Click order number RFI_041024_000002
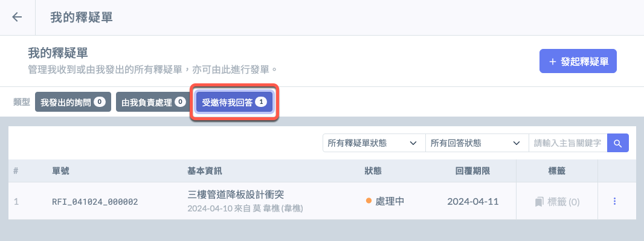Viewport: 644px width, 241px height. 95,202
